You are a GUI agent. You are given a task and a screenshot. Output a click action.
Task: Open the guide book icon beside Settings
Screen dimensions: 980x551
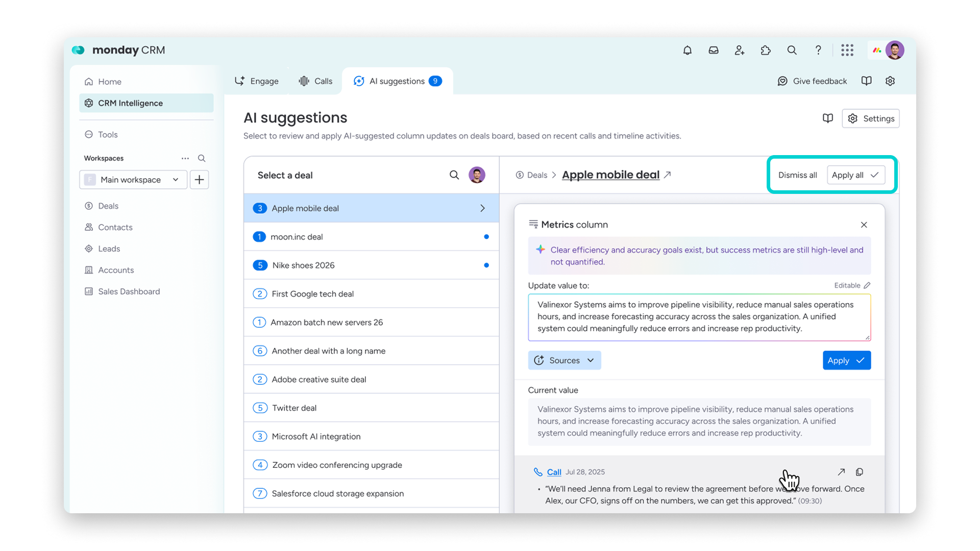click(828, 118)
